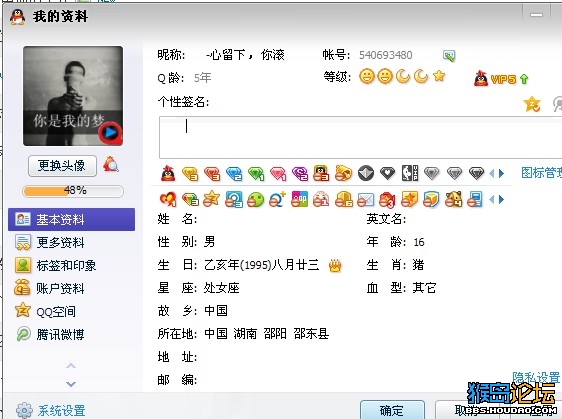Select the 基本资料 tab
The image size is (562, 419).
pos(71,219)
